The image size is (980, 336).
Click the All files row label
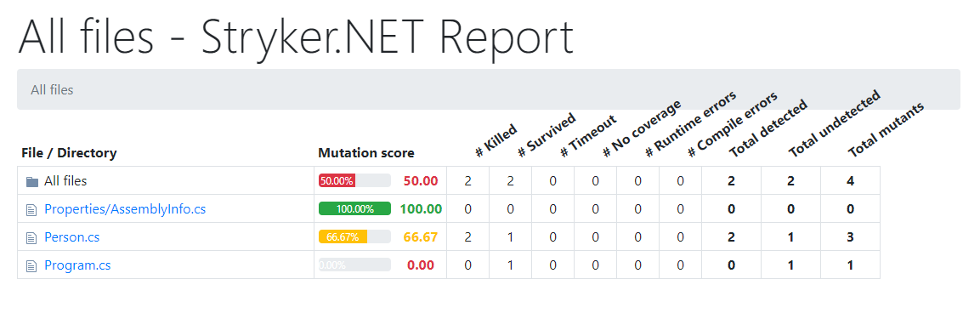point(65,181)
